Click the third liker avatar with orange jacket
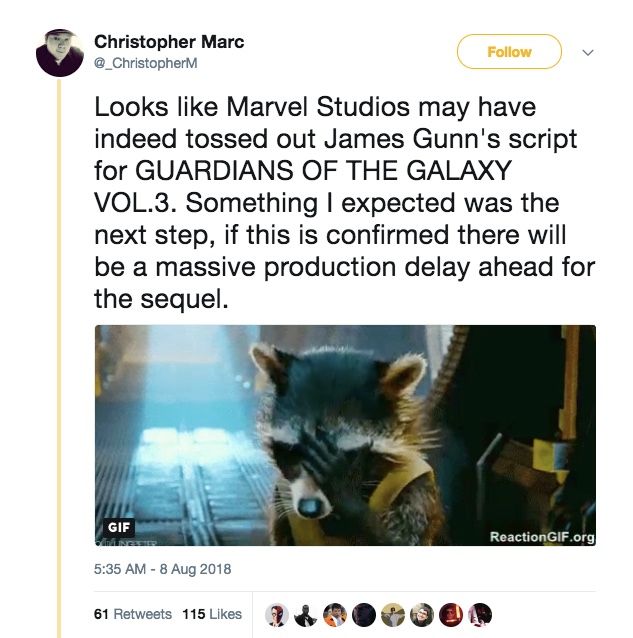 pos(335,614)
